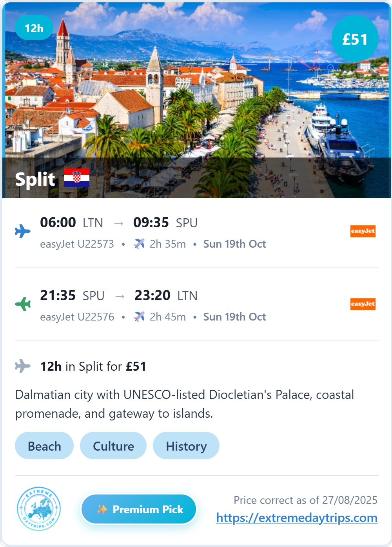Select the History tag

point(186,446)
